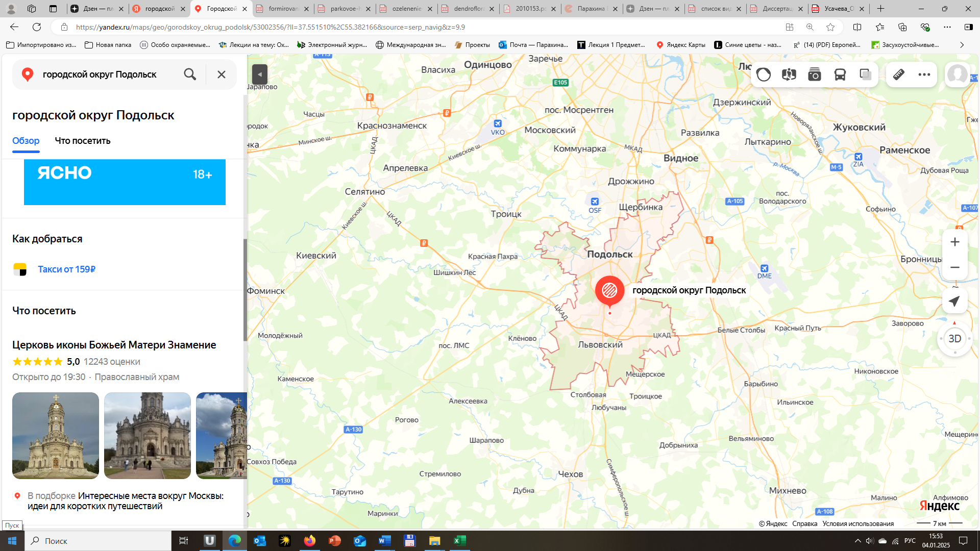Locate me with the arrow button
This screenshot has width=980, height=551.
(954, 301)
